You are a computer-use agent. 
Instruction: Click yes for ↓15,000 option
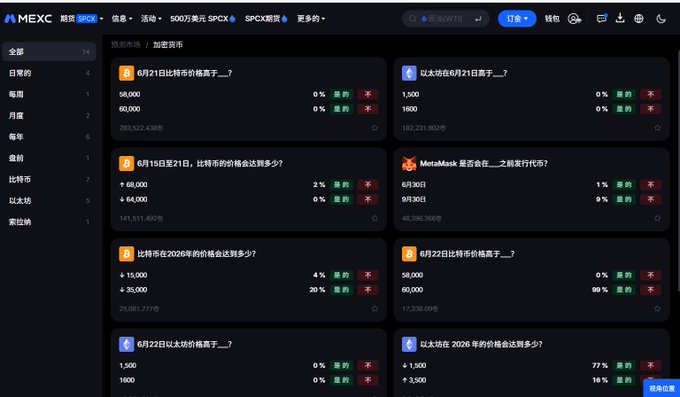341,275
